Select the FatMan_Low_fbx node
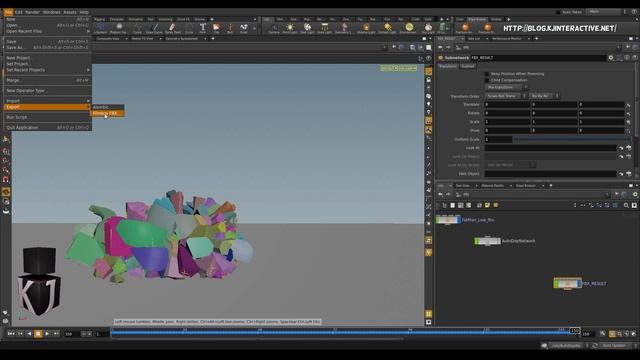 [448, 220]
